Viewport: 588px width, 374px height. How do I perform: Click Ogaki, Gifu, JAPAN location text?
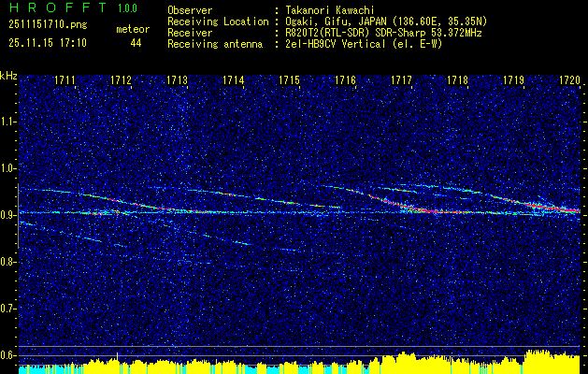tap(386, 22)
